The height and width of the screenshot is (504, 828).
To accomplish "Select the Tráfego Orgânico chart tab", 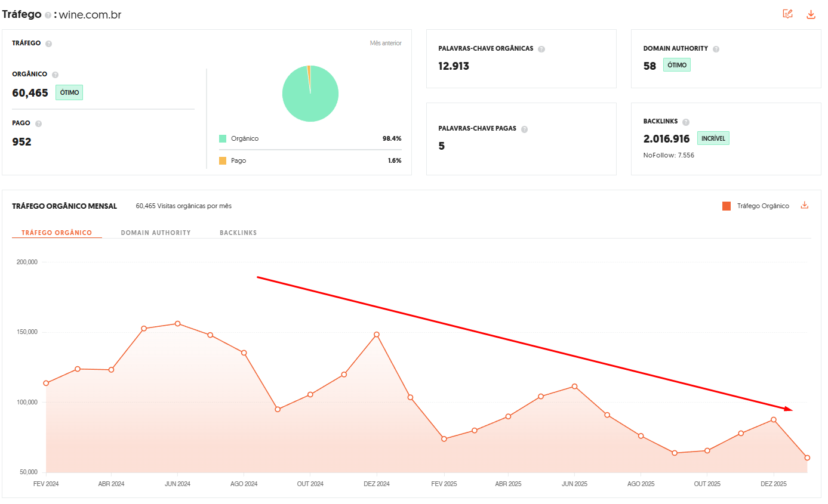I will 57,233.
